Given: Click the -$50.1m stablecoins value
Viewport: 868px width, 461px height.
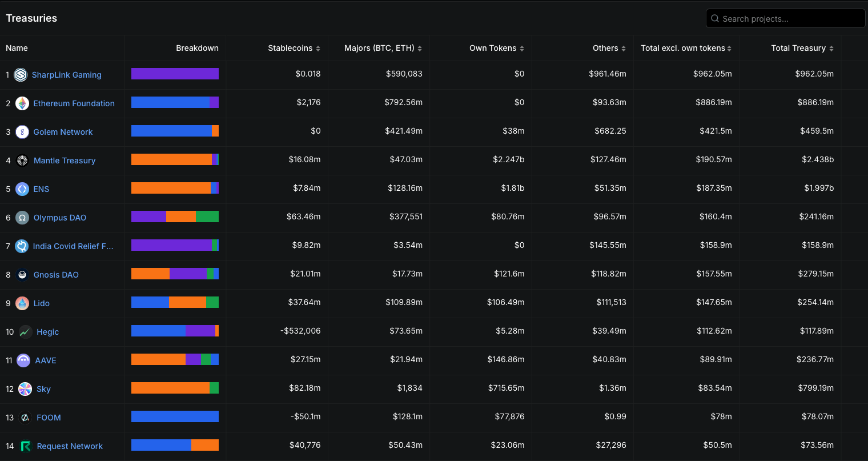Looking at the screenshot, I should point(306,416).
